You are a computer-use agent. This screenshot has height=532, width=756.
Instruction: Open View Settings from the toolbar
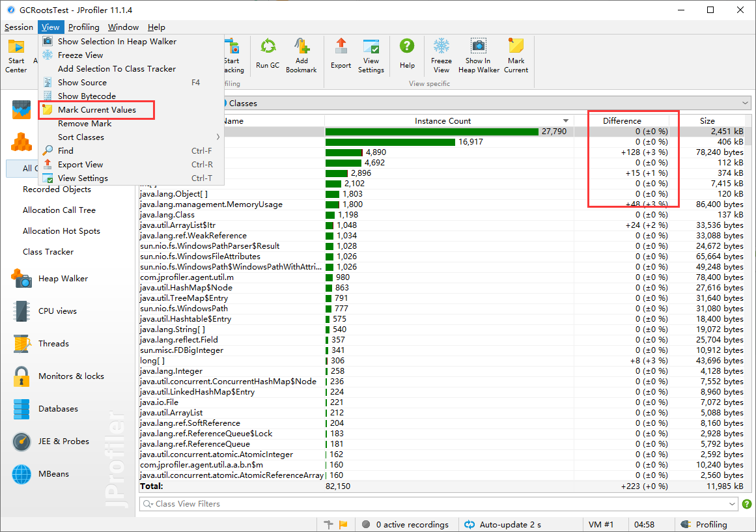[371, 57]
